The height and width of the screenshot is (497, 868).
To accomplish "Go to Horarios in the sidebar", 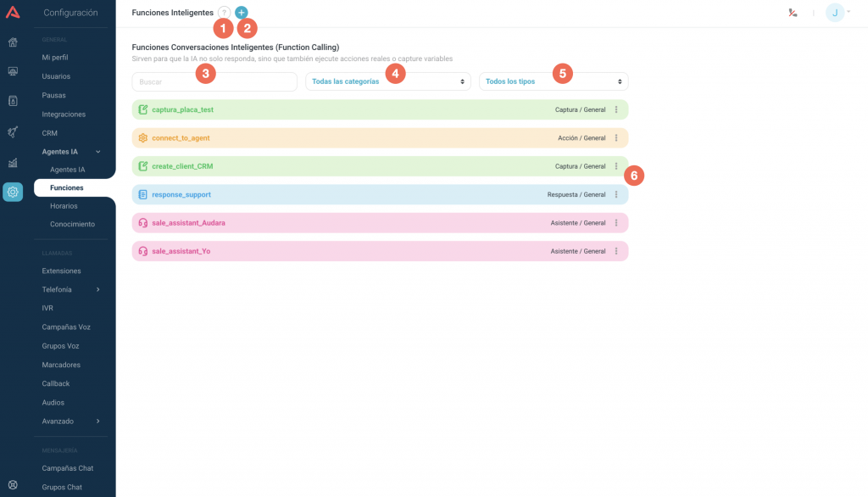I will [x=64, y=206].
